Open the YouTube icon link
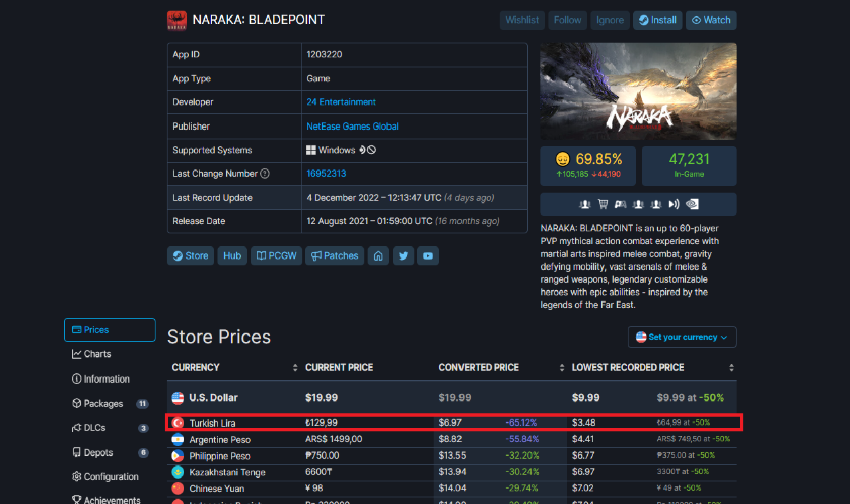 tap(428, 256)
